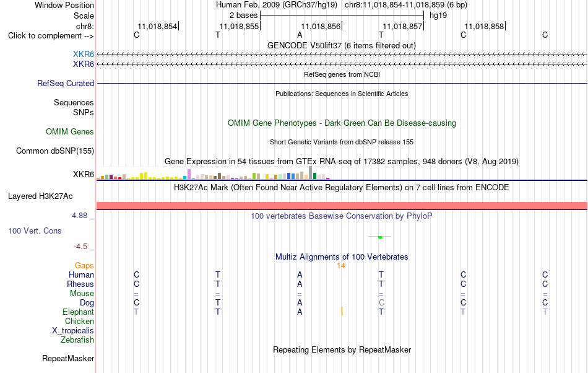Click base A in the Rhesus alignment row
Screen dimensions: 588x373
pos(300,284)
